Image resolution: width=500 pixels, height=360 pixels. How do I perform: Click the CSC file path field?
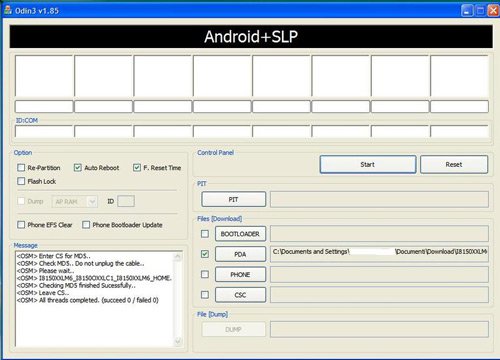pos(379,295)
